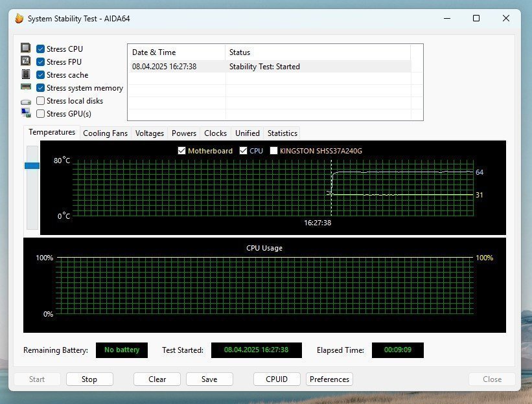This screenshot has width=532, height=404.
Task: Maximize the System Stability Test window
Action: click(x=476, y=18)
